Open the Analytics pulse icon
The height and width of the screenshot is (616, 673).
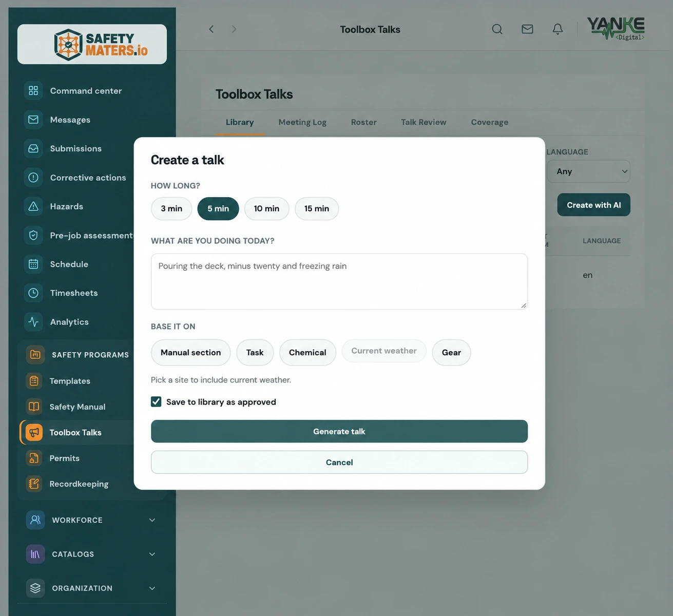click(33, 322)
